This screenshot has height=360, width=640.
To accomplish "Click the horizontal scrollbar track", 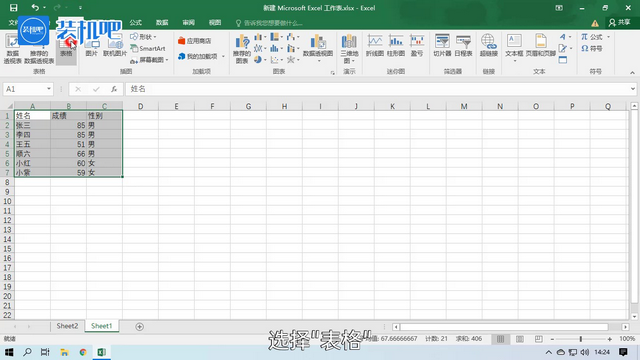I will [x=504, y=327].
